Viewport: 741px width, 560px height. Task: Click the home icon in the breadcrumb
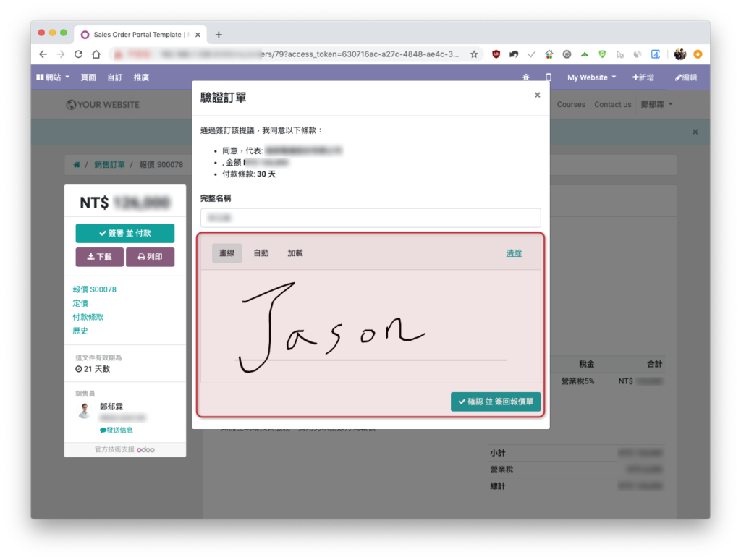click(x=77, y=164)
